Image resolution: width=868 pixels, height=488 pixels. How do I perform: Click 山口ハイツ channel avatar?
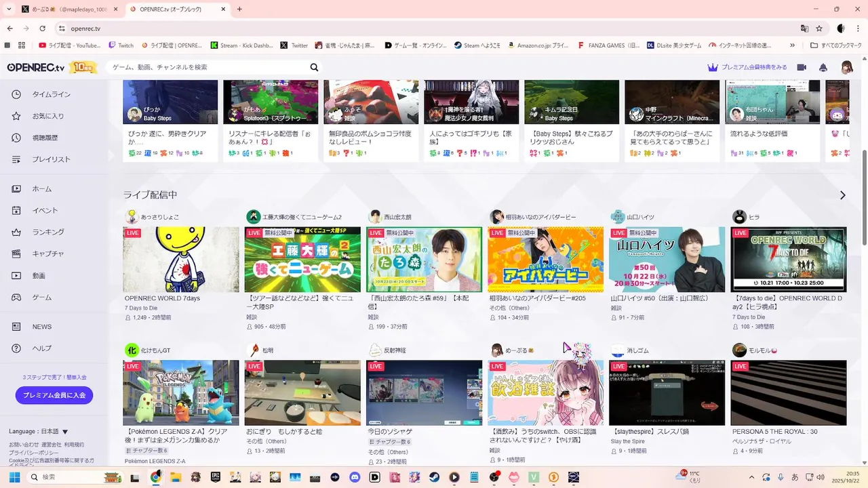pos(617,217)
